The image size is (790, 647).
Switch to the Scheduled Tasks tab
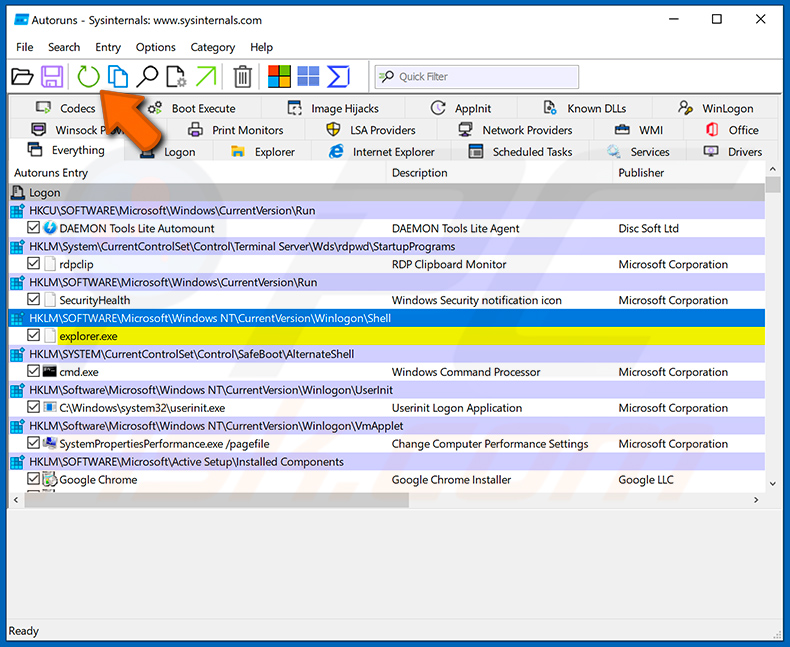pos(520,152)
